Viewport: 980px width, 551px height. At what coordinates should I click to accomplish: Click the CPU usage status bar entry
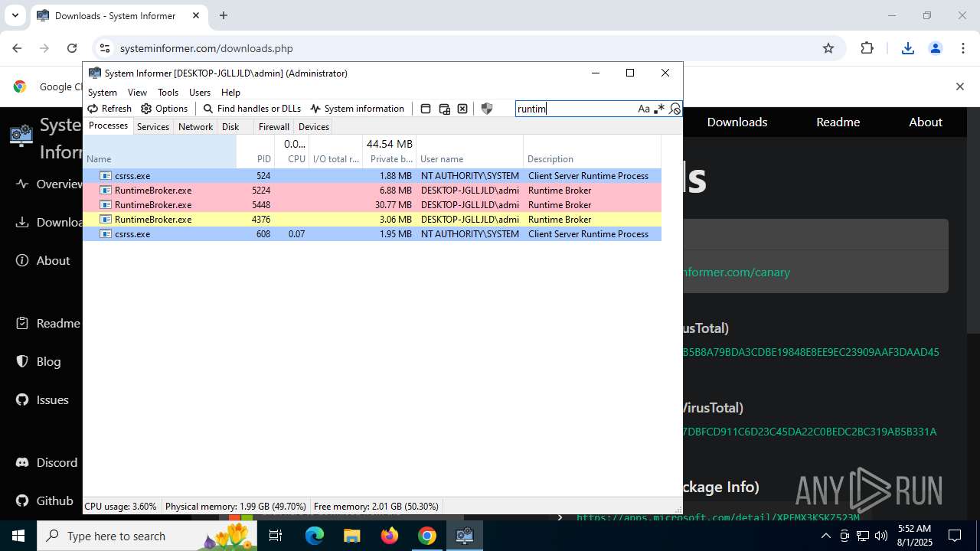coord(120,507)
